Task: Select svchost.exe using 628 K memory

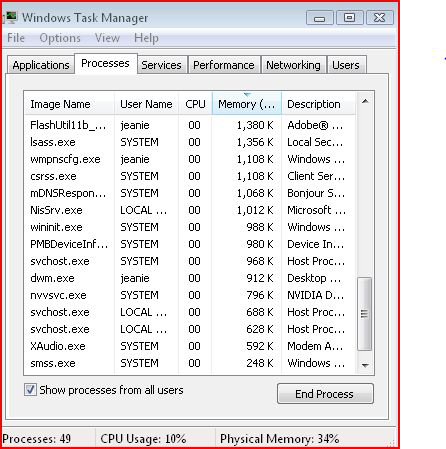Action: tap(190, 329)
